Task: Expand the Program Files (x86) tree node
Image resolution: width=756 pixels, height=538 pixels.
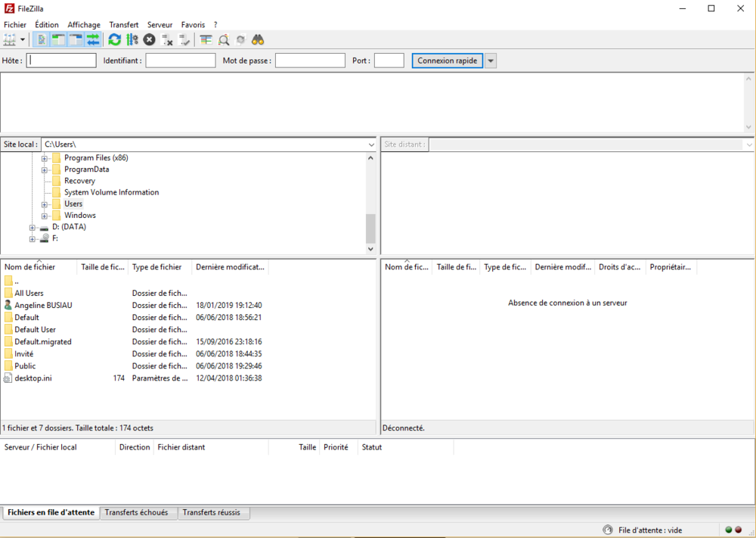Action: 45,158
